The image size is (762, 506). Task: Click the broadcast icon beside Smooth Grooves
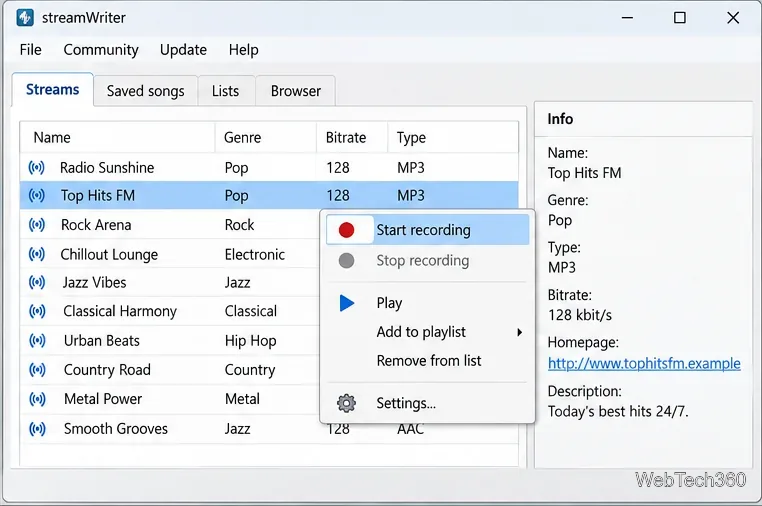point(37,429)
